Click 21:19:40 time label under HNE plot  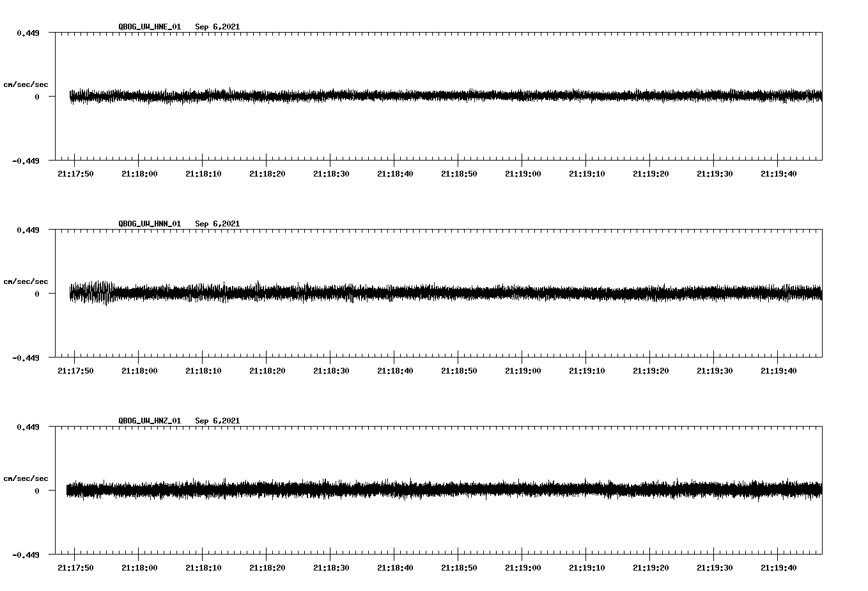pos(779,174)
